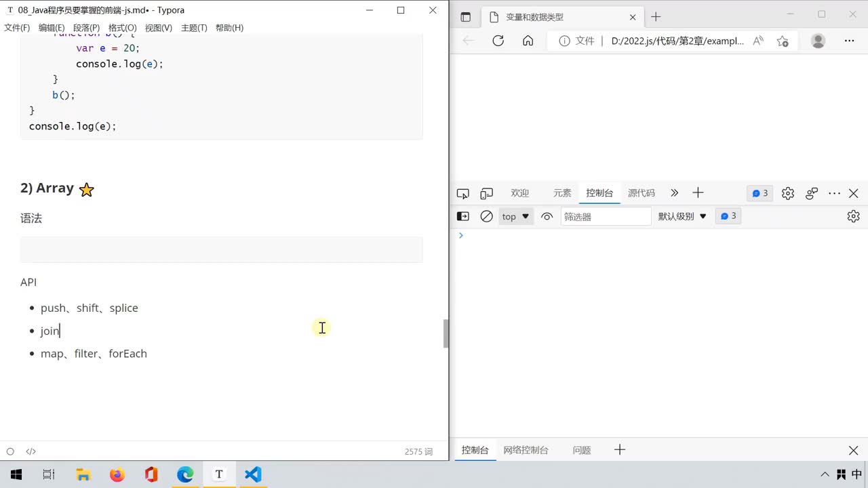Clear the console
868x488 pixels.
coord(487,216)
